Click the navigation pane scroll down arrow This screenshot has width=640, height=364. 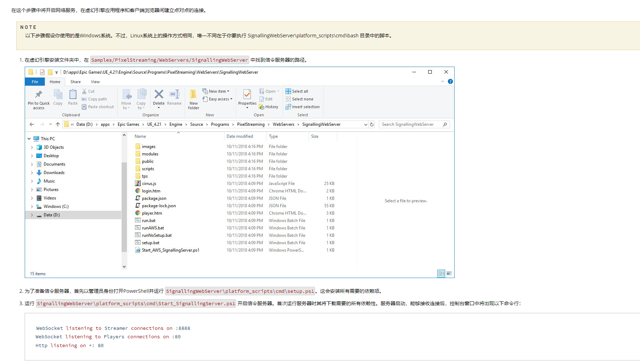(124, 267)
